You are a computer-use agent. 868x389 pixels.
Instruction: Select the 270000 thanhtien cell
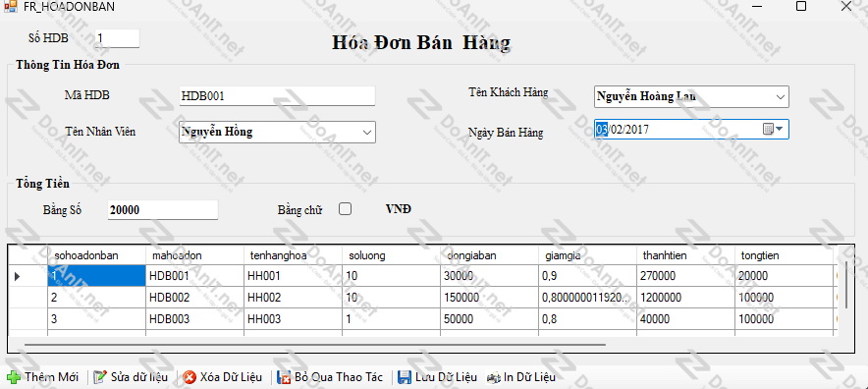[686, 275]
